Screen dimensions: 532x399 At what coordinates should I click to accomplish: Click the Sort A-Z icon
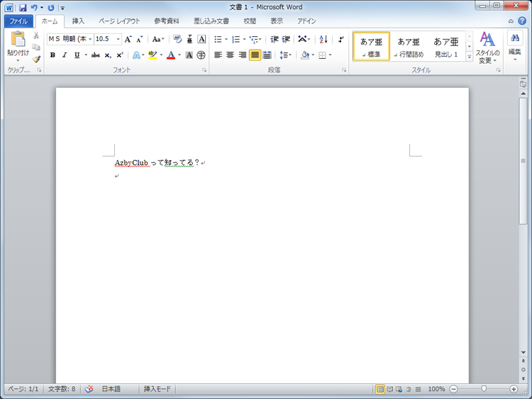(x=323, y=39)
